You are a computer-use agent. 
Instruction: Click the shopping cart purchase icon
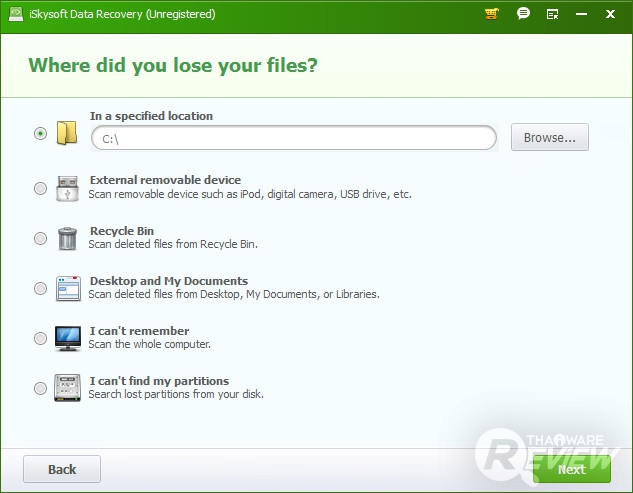point(491,14)
